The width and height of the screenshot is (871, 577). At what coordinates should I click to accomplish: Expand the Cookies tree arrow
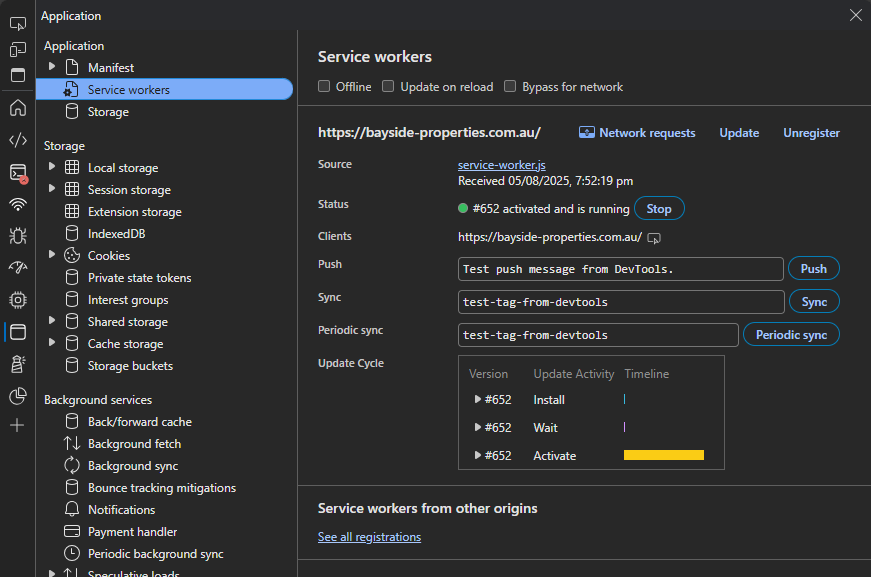tap(52, 255)
